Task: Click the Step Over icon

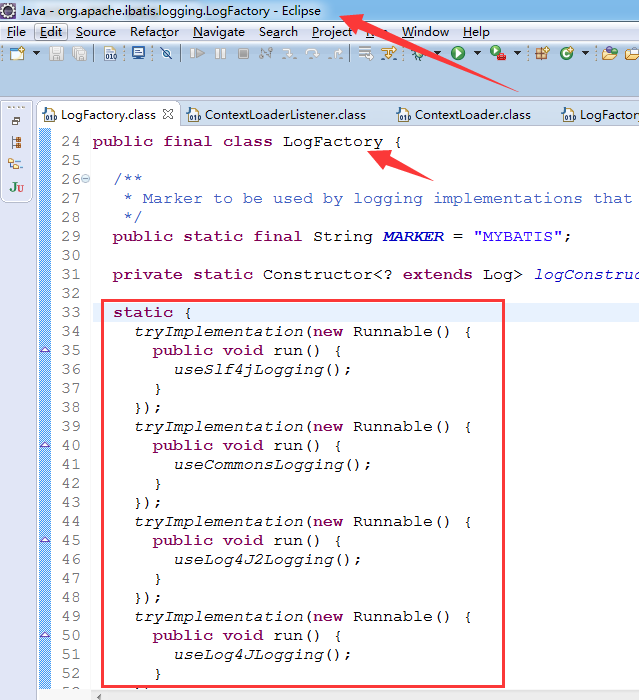Action: 312,54
